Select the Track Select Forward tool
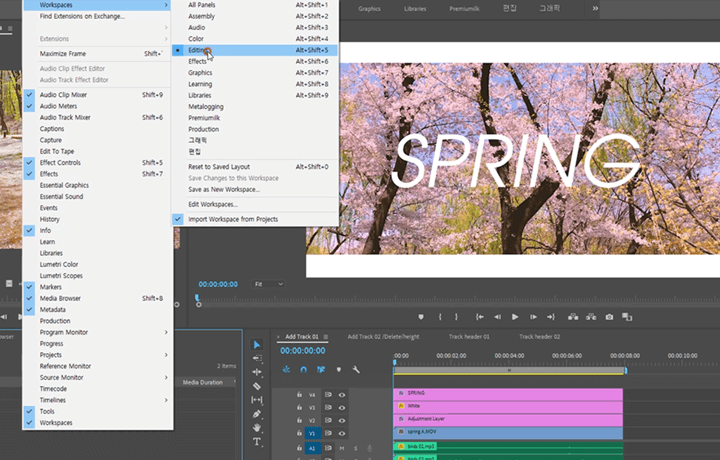Image resolution: width=720 pixels, height=460 pixels. click(257, 358)
